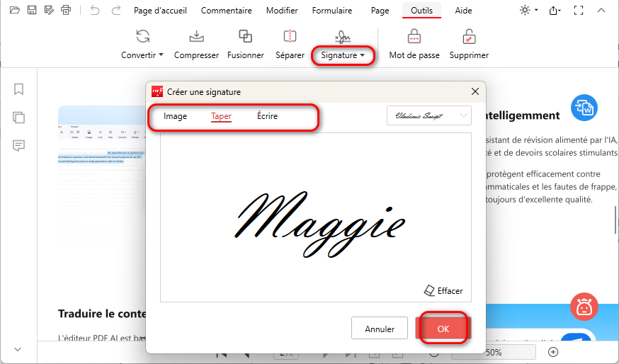
Task: Enter fullscreen mode via bracket icon
Action: point(579,11)
